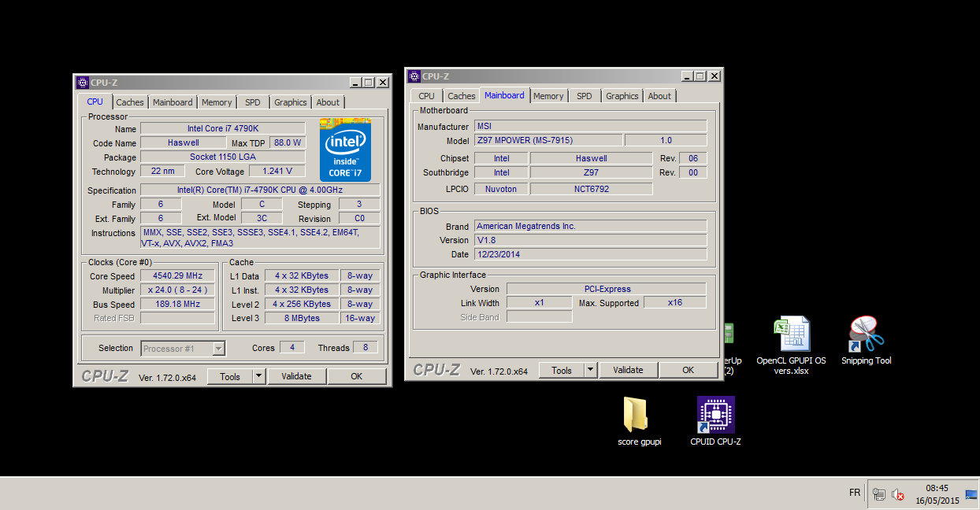Open SPD tab in the Mainboard window
Screen dimensions: 980x510
coord(585,96)
